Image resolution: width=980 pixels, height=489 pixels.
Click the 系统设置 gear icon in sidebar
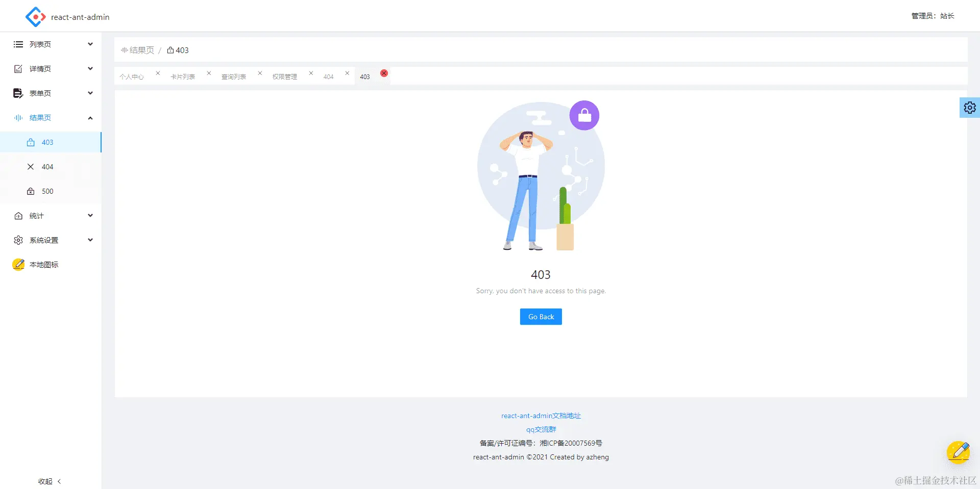[x=18, y=240]
